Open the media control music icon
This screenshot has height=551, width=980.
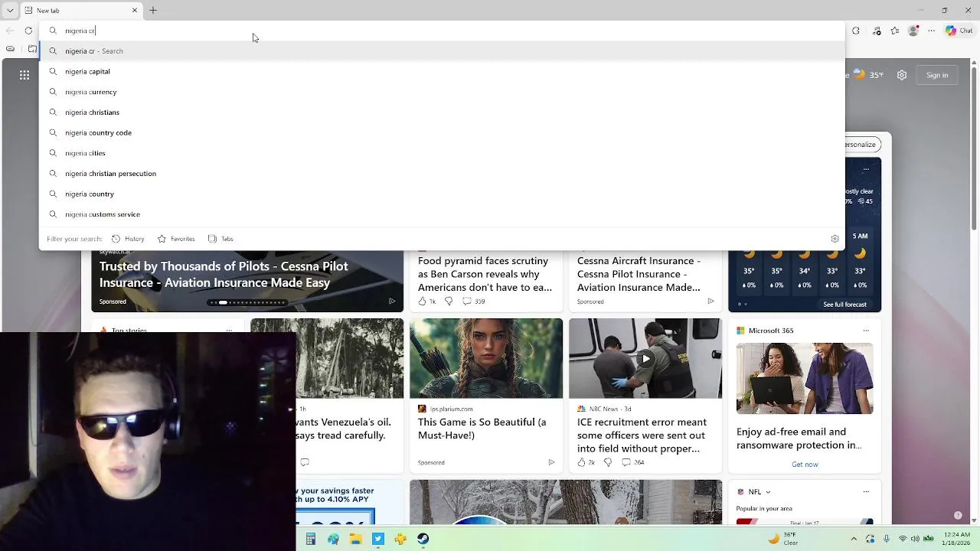(877, 31)
